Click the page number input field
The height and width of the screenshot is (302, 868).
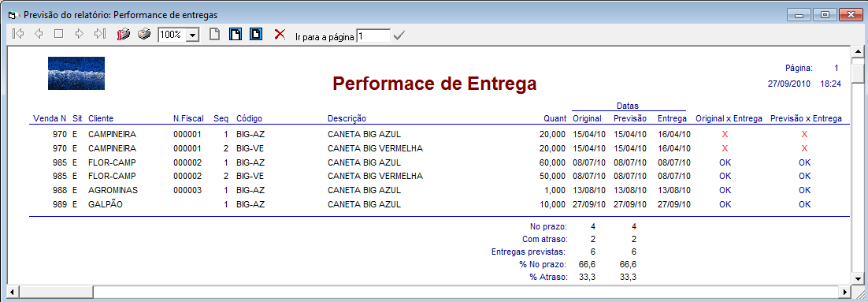373,35
